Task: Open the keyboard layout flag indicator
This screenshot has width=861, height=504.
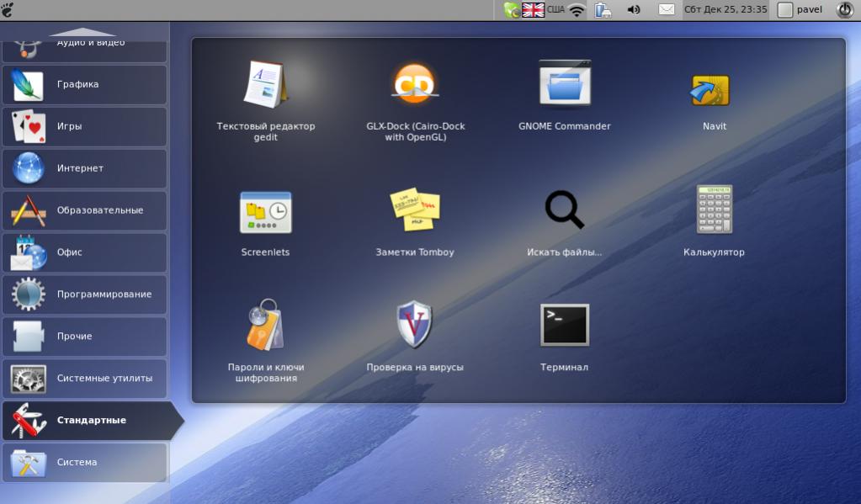Action: point(534,10)
